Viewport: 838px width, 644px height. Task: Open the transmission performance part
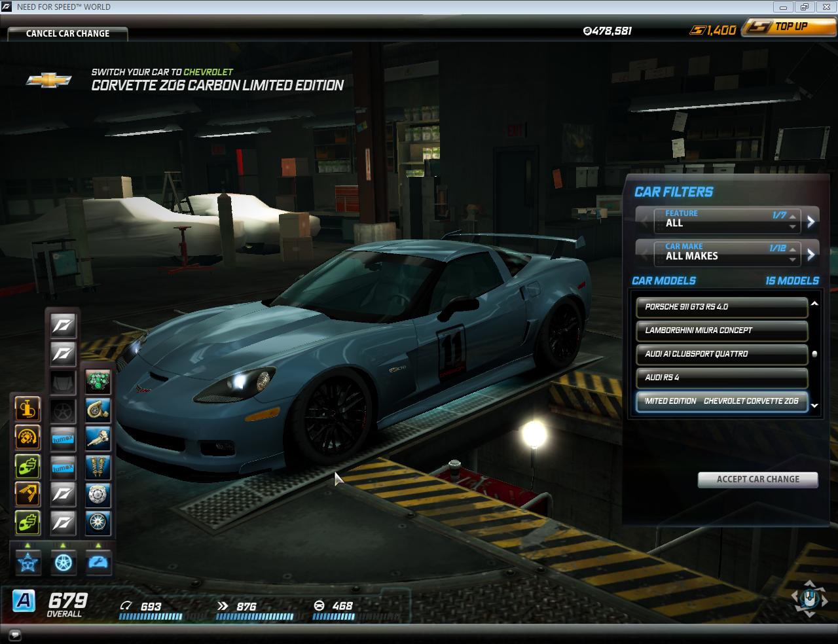[98, 438]
